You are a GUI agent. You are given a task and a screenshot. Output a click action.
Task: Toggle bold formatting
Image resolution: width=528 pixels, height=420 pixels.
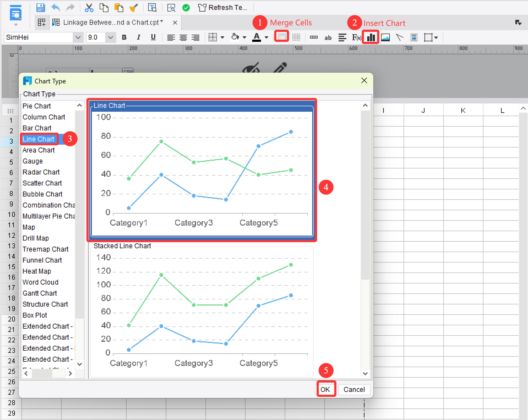coord(124,37)
